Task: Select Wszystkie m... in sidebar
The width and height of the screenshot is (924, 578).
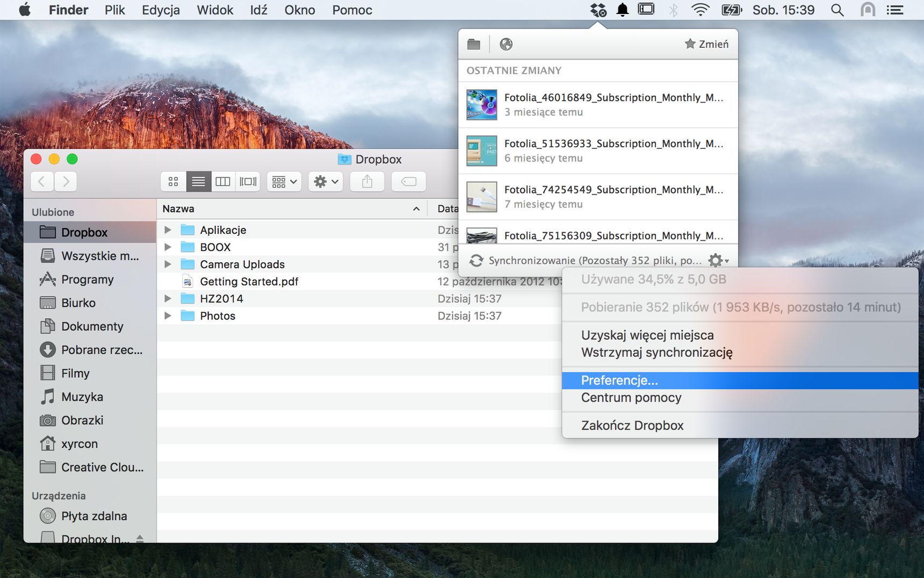Action: (x=90, y=256)
